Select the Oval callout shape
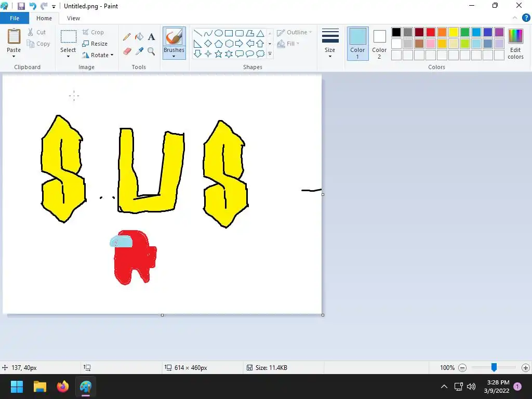This screenshot has height=399, width=532. [x=250, y=54]
